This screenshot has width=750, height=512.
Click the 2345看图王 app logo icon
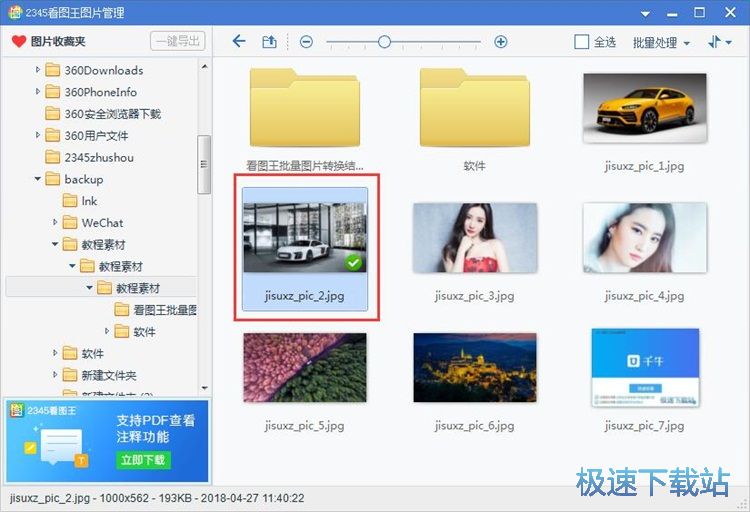(15, 12)
